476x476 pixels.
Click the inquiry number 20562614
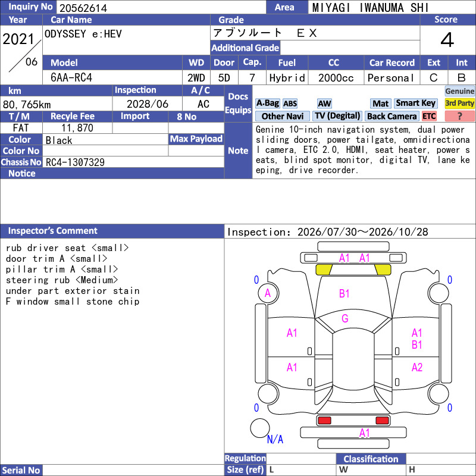pyautogui.click(x=83, y=8)
